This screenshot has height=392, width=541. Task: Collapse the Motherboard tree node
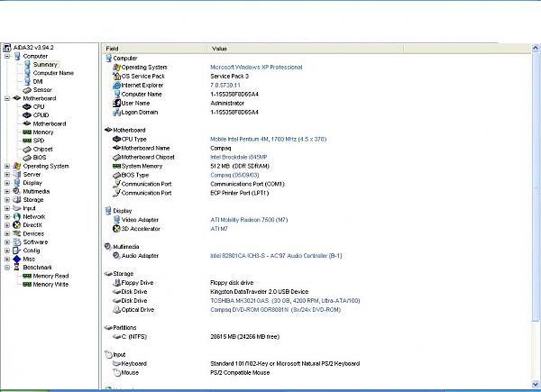(7, 98)
